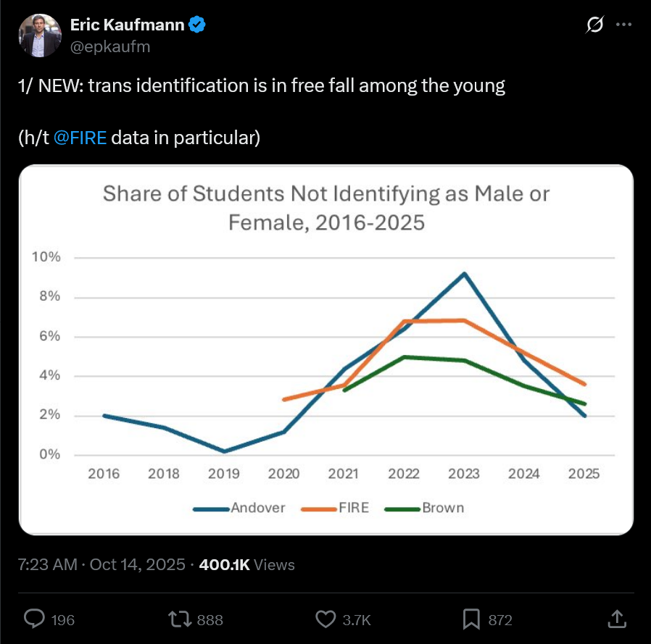Open Eric Kaufmann's profile picture
651x644 pixels.
click(x=40, y=35)
